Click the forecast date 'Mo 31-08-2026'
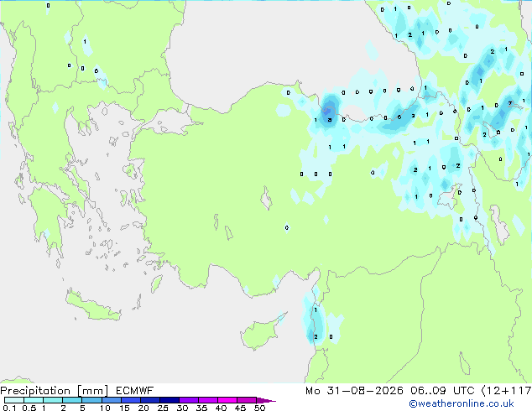Viewport: 532px width, 411px height. [x=354, y=391]
